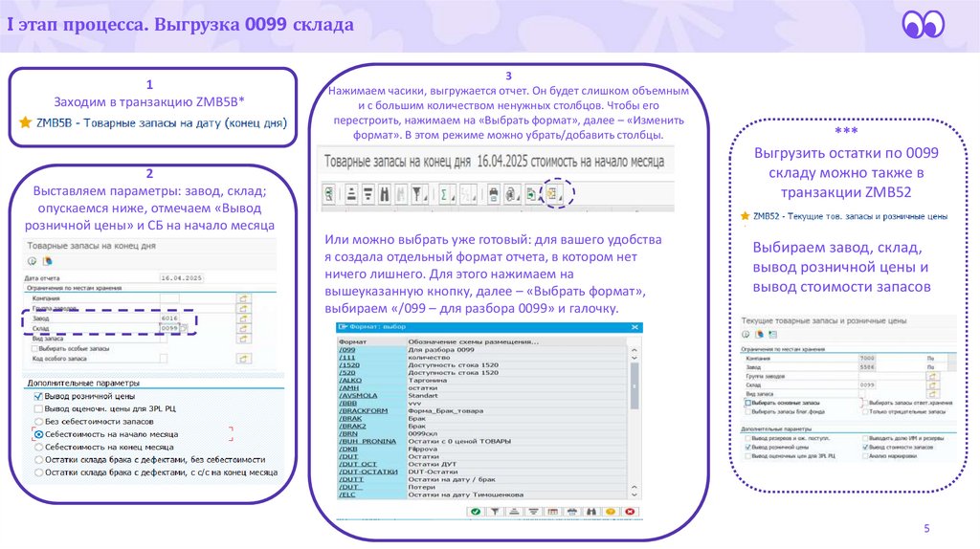Click the Завод input field 6016
The image size is (980, 549).
(169, 318)
